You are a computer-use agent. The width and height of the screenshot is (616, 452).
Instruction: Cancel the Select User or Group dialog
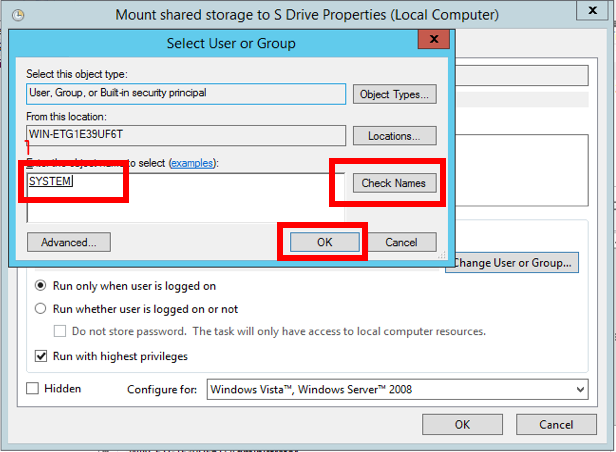coord(401,242)
